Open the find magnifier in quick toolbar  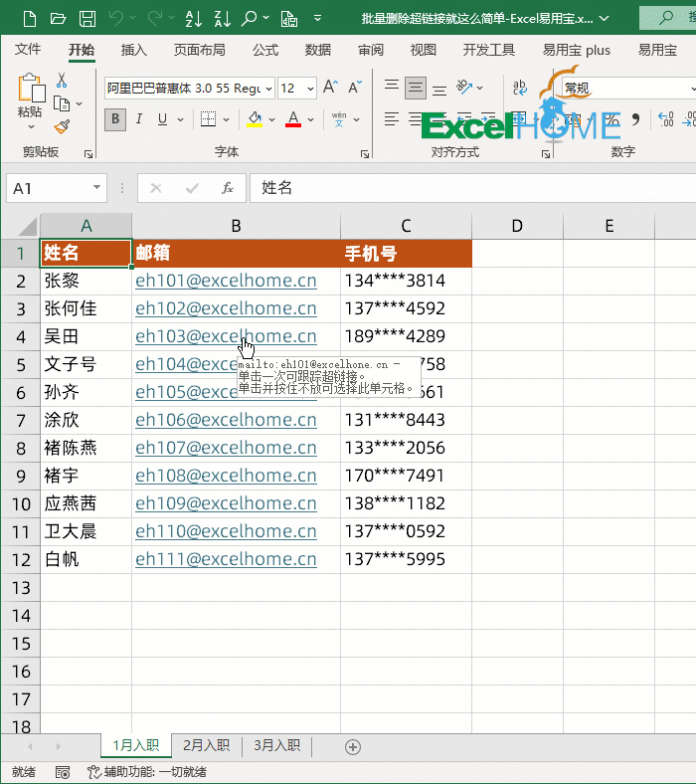[x=249, y=19]
